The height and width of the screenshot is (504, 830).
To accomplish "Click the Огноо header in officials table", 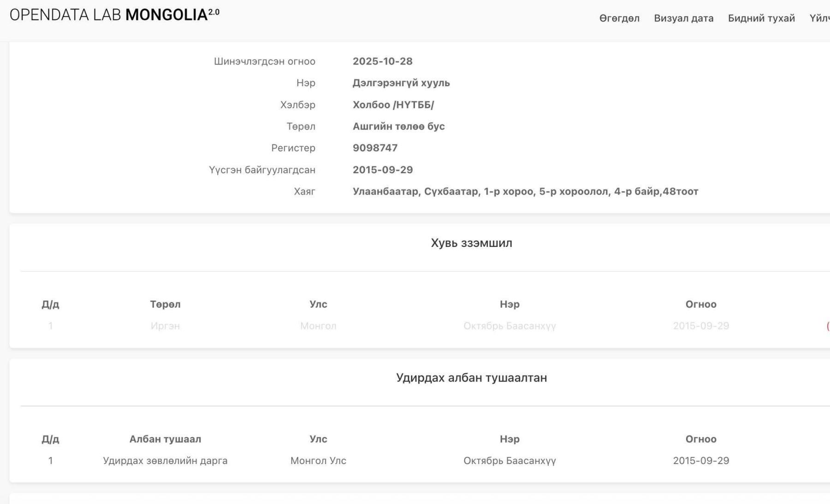I will tap(700, 439).
